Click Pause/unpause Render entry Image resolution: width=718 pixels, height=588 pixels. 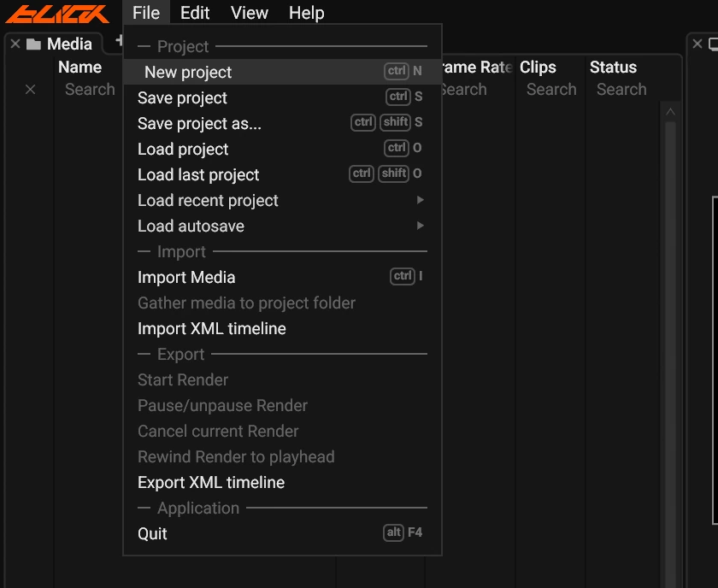283,405
